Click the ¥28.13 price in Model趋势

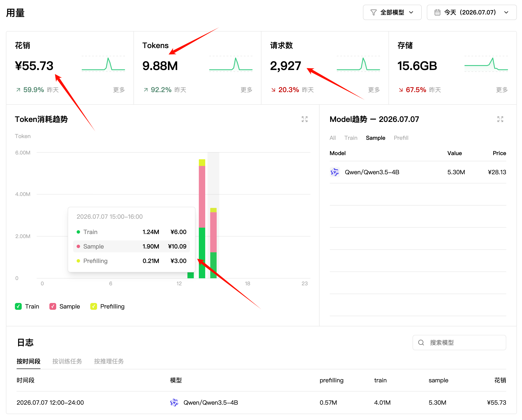coord(497,172)
